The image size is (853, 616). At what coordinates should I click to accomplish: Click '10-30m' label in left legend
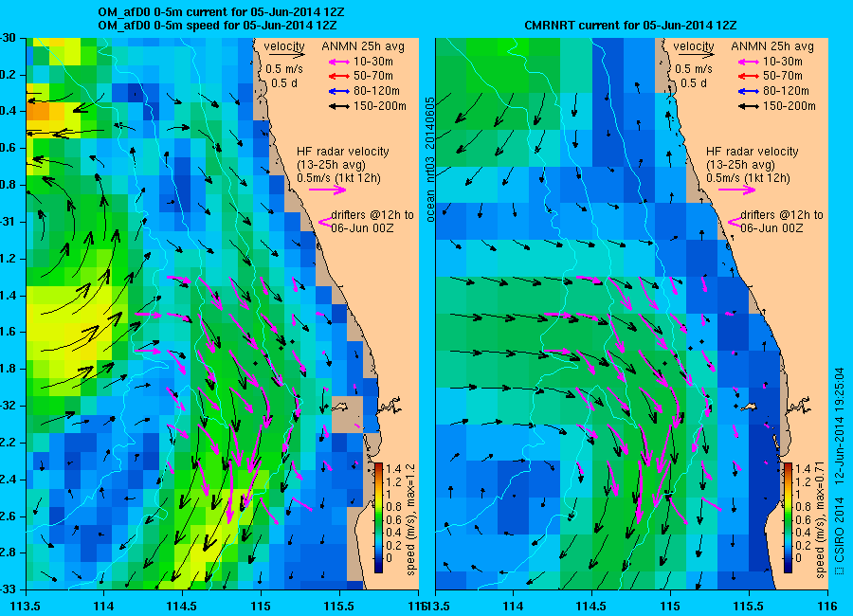coord(373,62)
